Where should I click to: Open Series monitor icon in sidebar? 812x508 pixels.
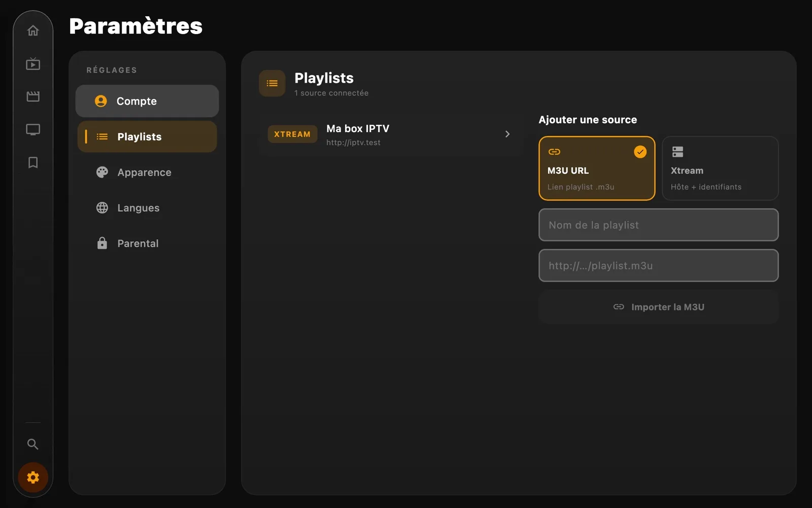point(33,130)
